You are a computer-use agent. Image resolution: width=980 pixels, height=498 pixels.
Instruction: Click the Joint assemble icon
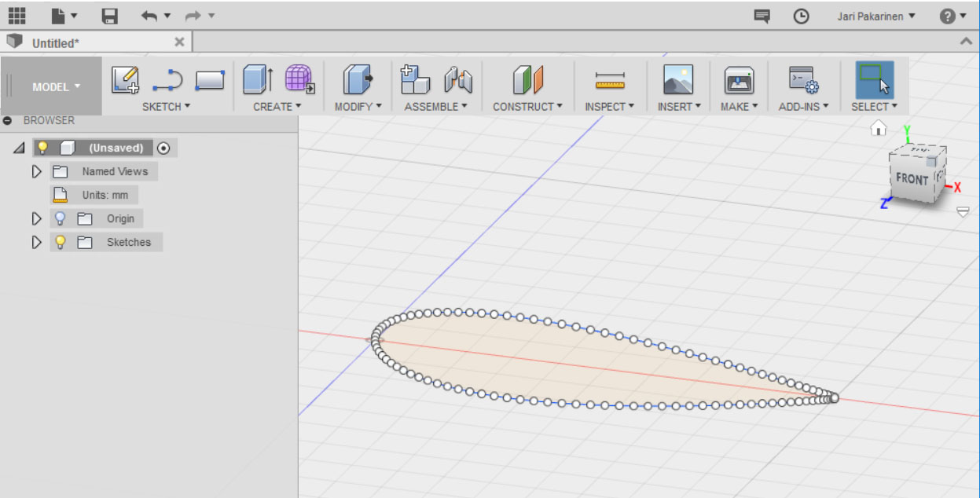coord(458,79)
